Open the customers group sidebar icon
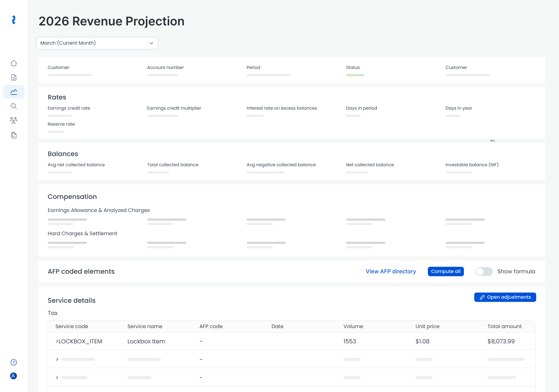This screenshot has height=392, width=559. (14, 121)
